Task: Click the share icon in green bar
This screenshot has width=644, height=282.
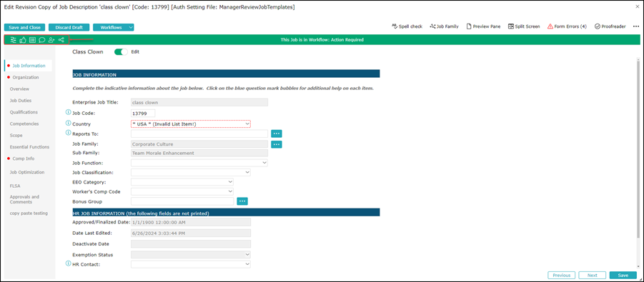Action: (61, 40)
